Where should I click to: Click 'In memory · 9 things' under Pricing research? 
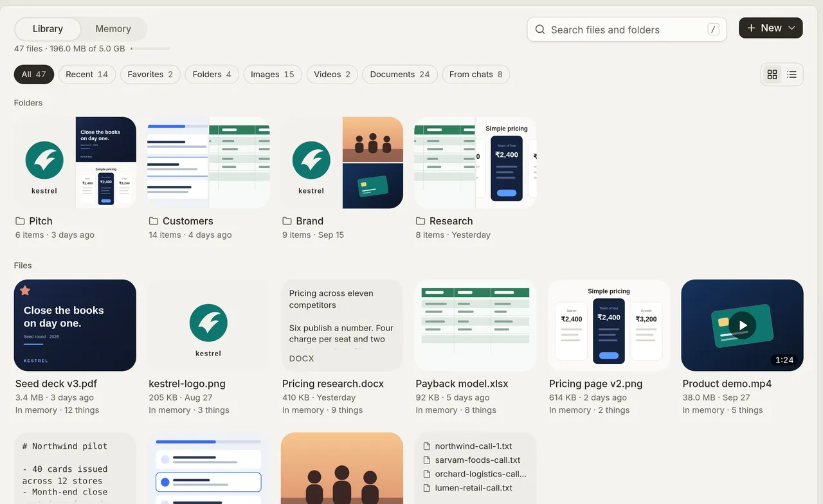coord(323,410)
